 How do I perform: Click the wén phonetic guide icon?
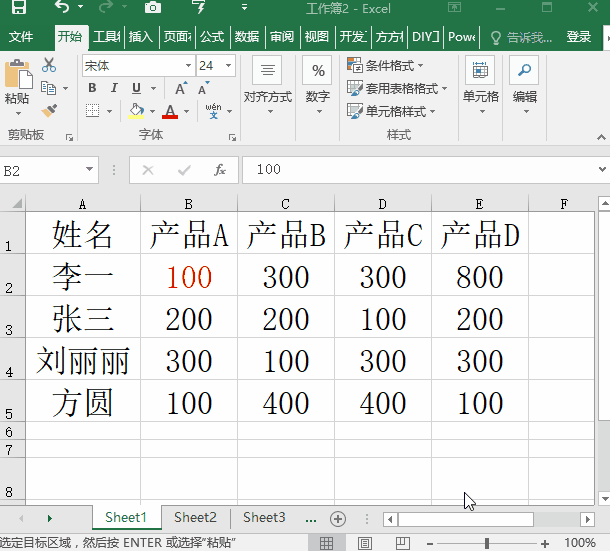click(214, 111)
